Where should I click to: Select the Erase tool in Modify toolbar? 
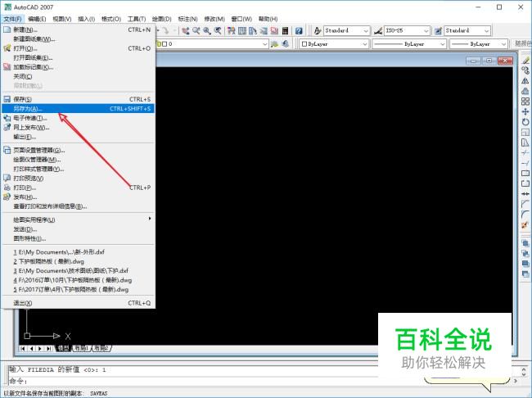point(525,61)
